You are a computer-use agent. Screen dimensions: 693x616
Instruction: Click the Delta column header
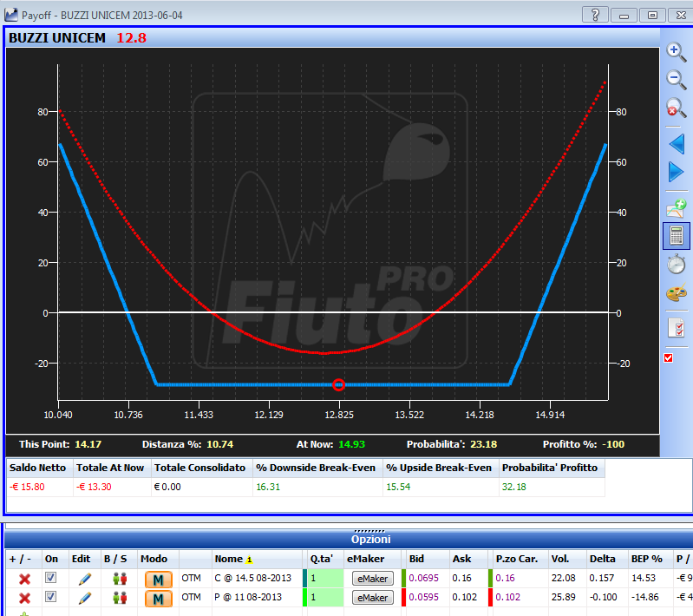[x=602, y=559]
